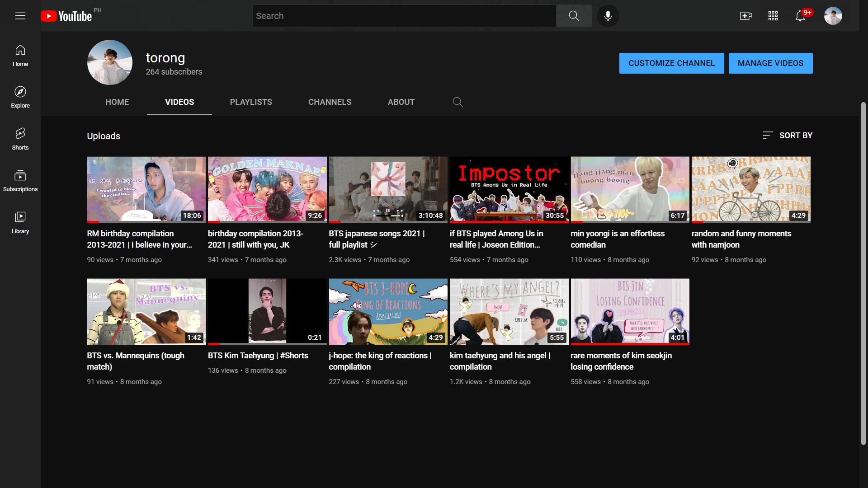Open the YouTube apps grid
Viewport: 868px width, 488px height.
773,16
